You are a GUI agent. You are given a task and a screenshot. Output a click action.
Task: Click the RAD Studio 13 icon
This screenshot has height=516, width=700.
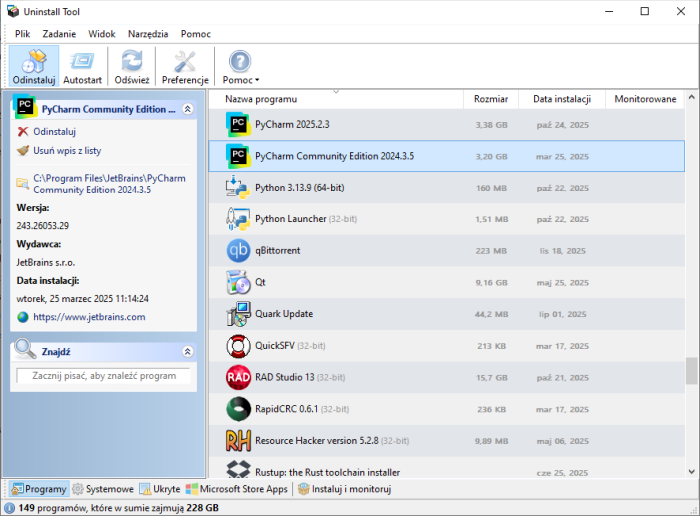238,377
